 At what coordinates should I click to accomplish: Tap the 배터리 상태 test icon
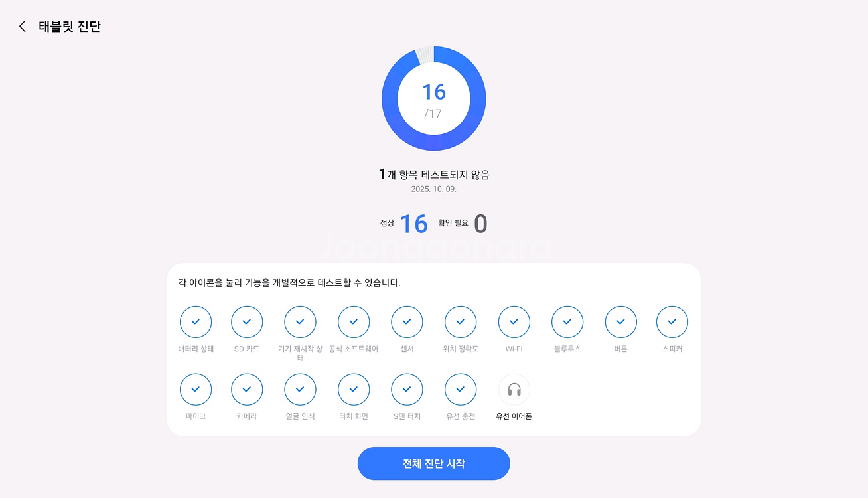196,322
